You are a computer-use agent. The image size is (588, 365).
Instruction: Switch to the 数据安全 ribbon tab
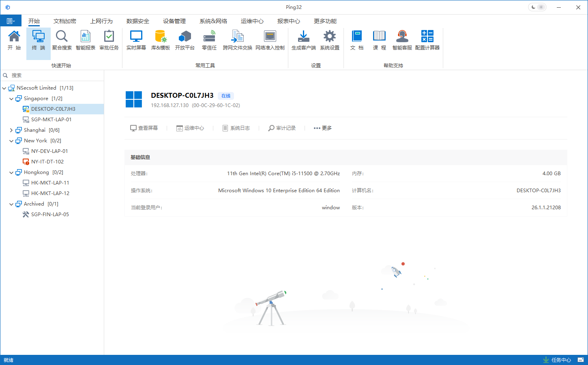pyautogui.click(x=137, y=21)
